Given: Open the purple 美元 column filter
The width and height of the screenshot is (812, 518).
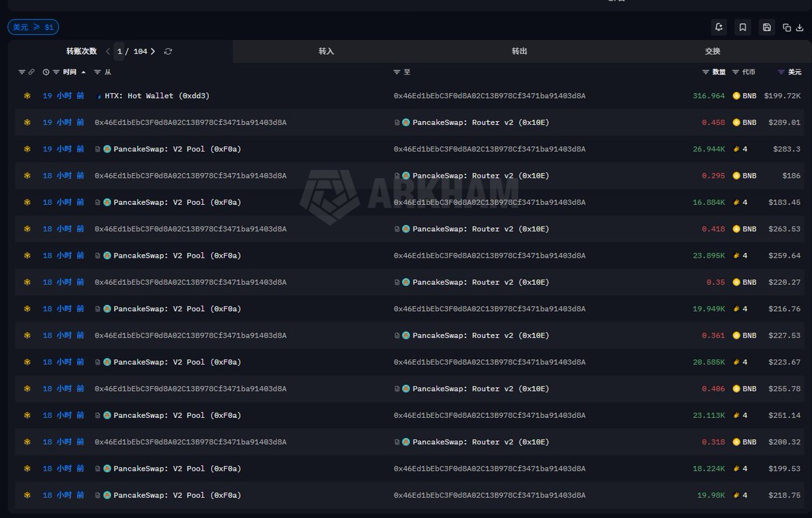Looking at the screenshot, I should coord(782,72).
